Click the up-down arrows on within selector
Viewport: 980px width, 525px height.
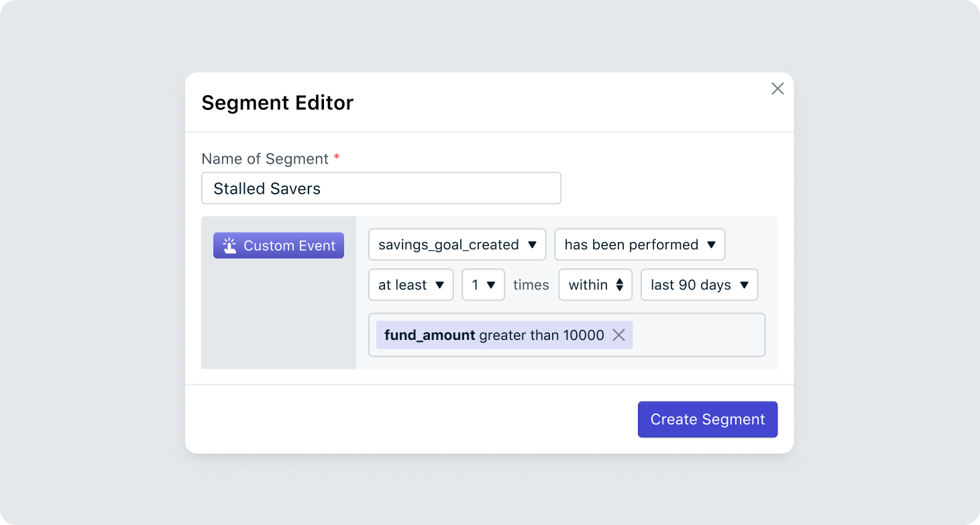619,285
